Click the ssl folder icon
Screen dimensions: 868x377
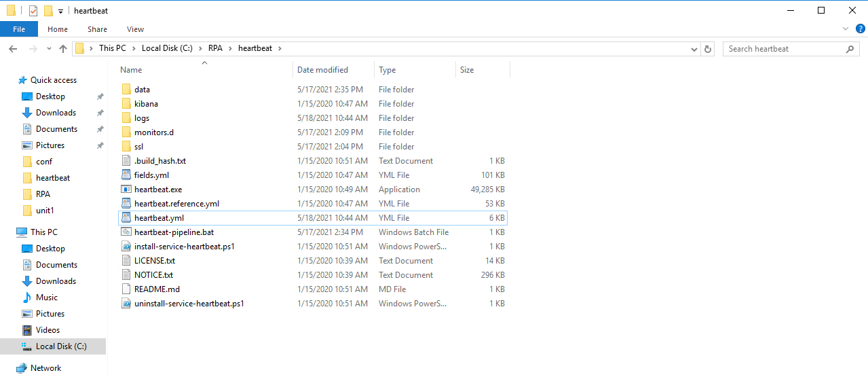pyautogui.click(x=126, y=147)
